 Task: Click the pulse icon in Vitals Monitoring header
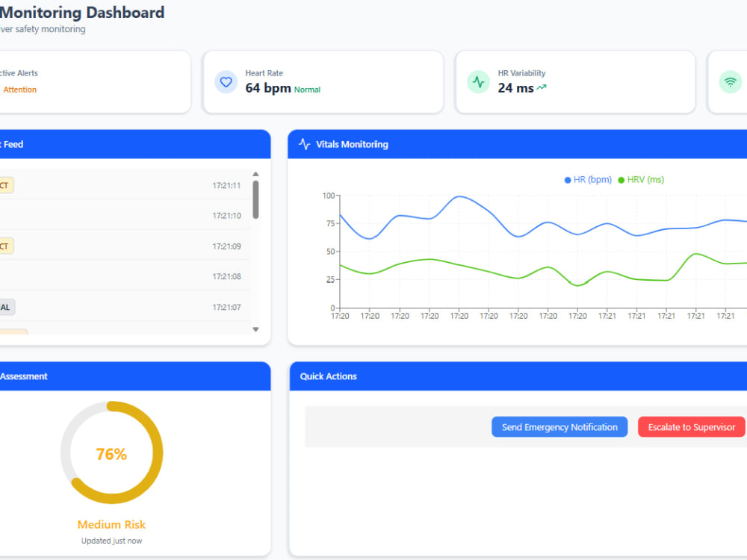(305, 144)
